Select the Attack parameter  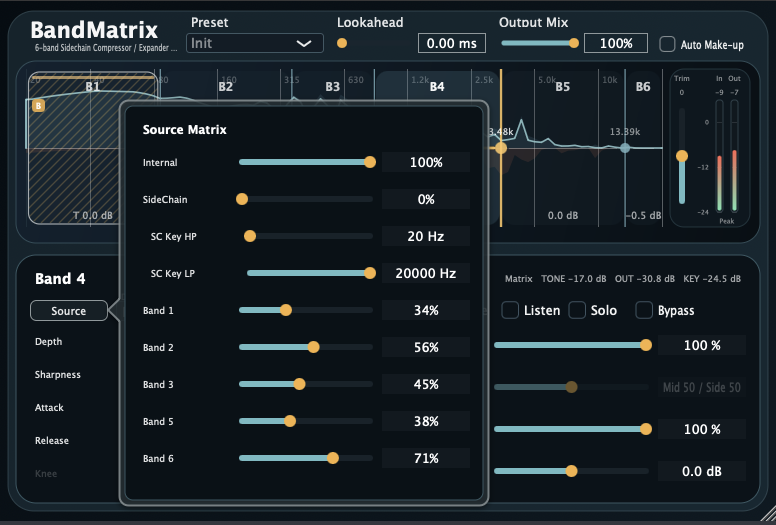click(49, 408)
